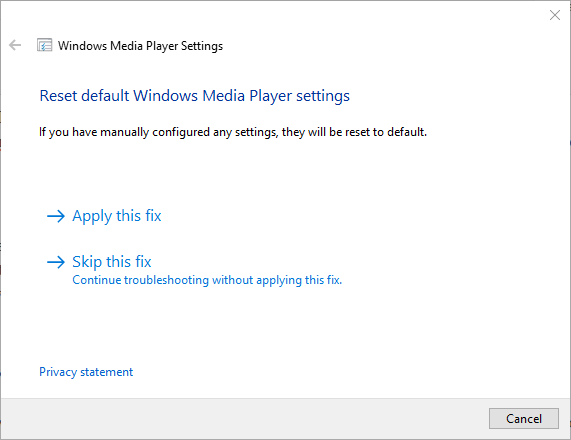The width and height of the screenshot is (571, 440).
Task: Select the 'Continue troubleshooting without applying this fix' subtext
Action: coord(207,280)
